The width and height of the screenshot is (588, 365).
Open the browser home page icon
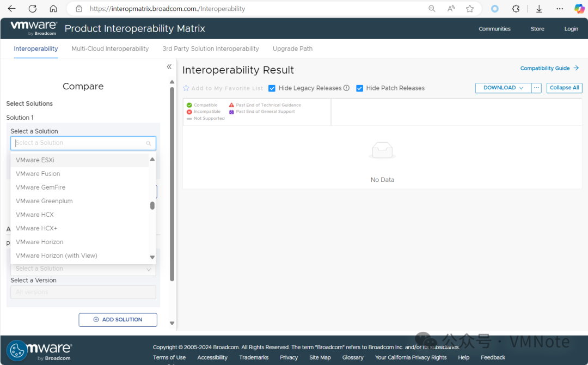click(53, 9)
